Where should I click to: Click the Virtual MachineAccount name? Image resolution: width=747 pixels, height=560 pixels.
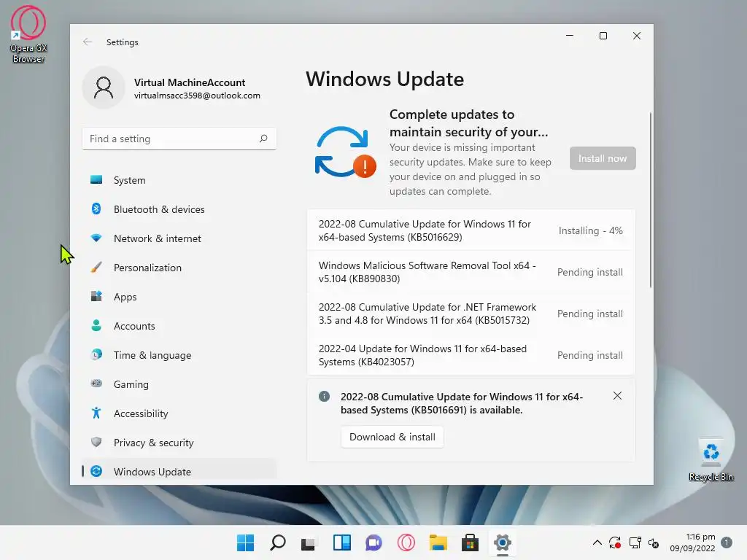(190, 82)
